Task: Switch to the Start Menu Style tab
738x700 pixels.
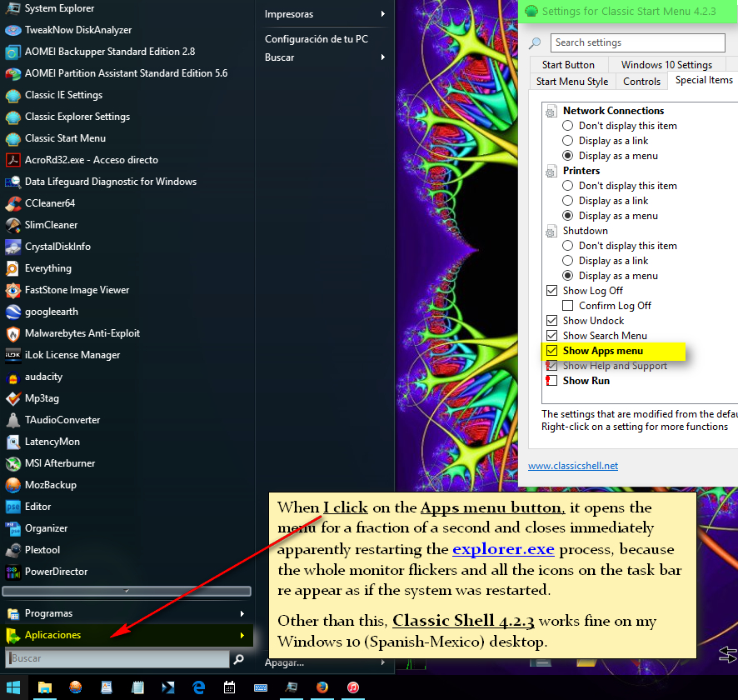Action: [572, 82]
